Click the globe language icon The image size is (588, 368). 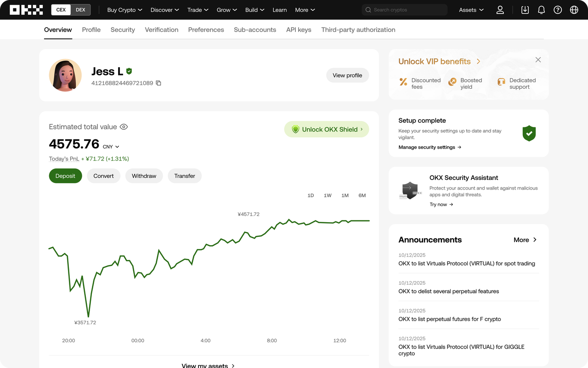tap(574, 10)
